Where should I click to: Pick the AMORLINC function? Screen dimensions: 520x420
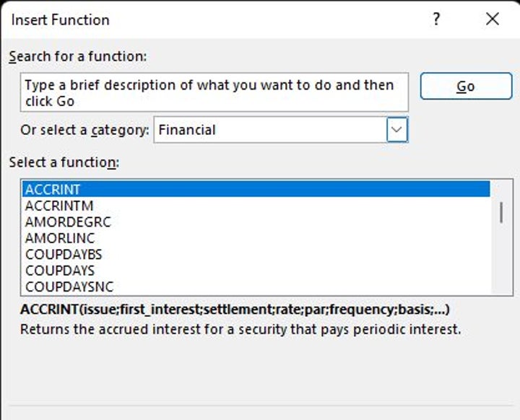(x=60, y=237)
